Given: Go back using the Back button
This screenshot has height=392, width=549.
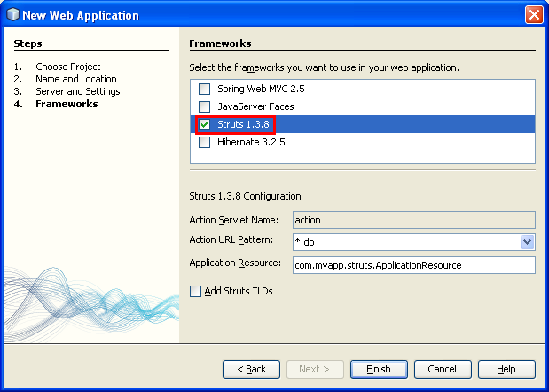Looking at the screenshot, I should pyautogui.click(x=251, y=369).
